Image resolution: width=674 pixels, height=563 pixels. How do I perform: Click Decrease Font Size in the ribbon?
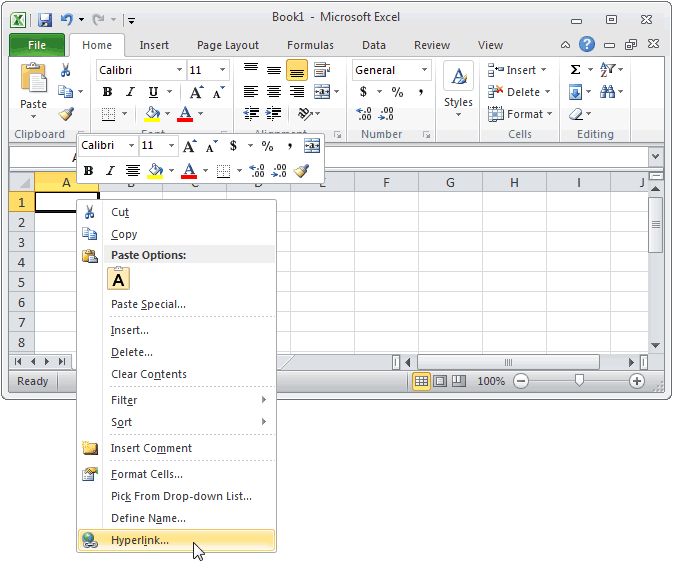point(218,92)
